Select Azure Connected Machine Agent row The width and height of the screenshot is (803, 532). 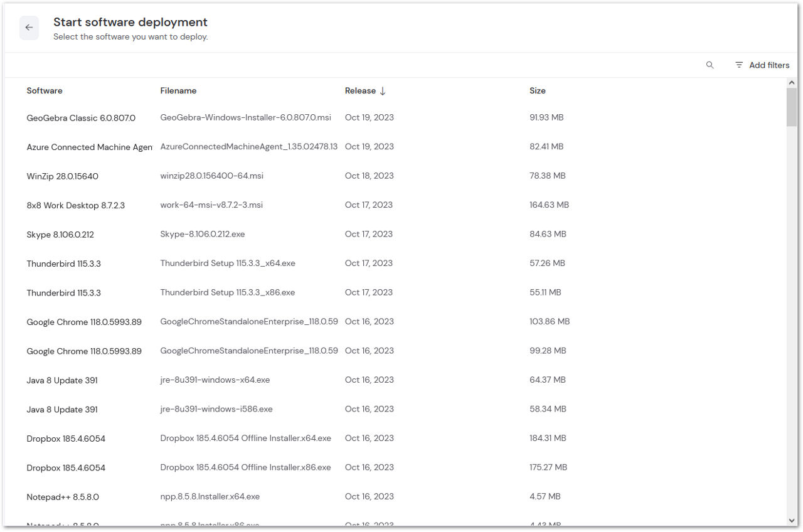[395, 147]
